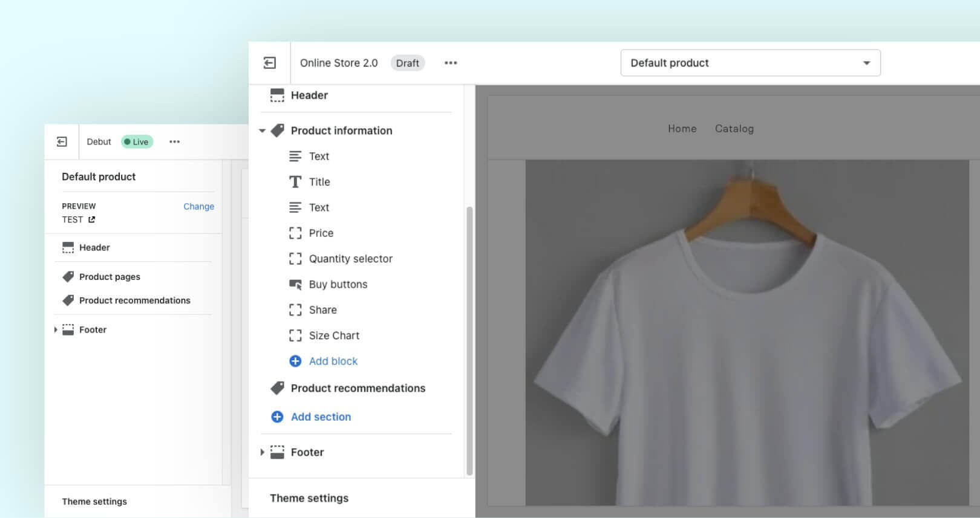Select the Size Chart block
980x518 pixels.
tap(334, 335)
